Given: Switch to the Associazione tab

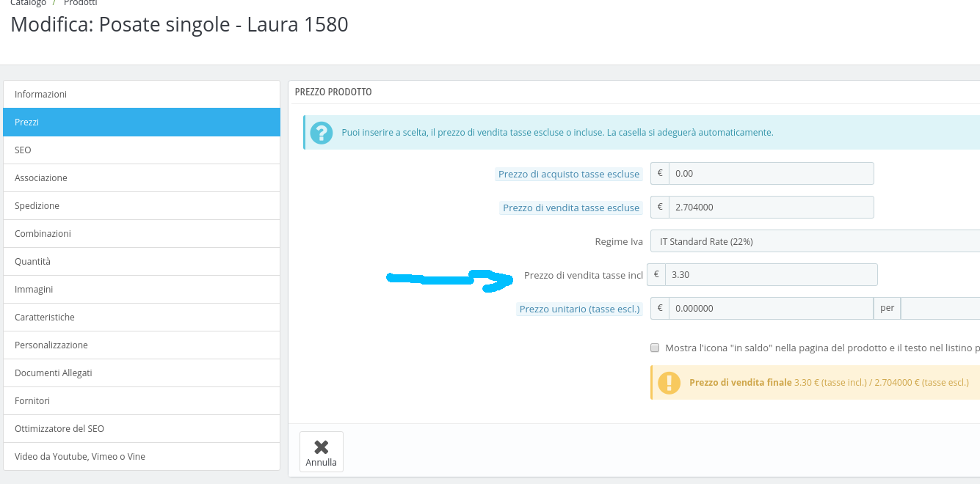Looking at the screenshot, I should (142, 178).
